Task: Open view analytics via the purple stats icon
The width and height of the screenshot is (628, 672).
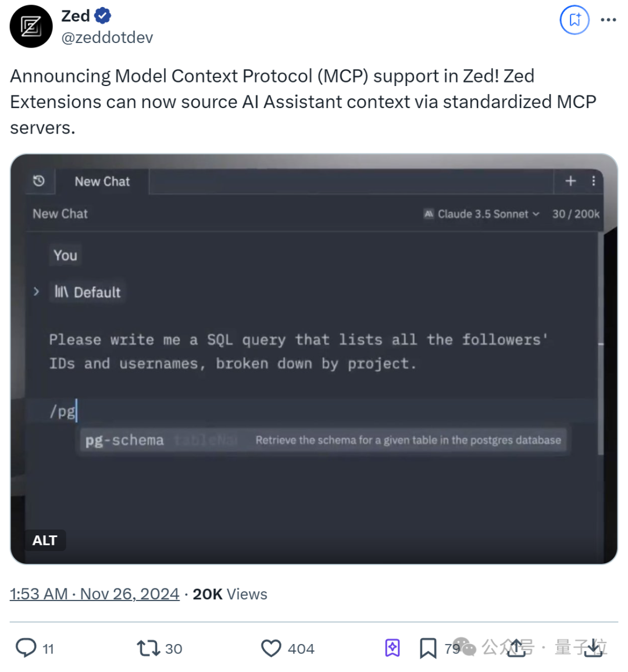Action: tap(393, 646)
